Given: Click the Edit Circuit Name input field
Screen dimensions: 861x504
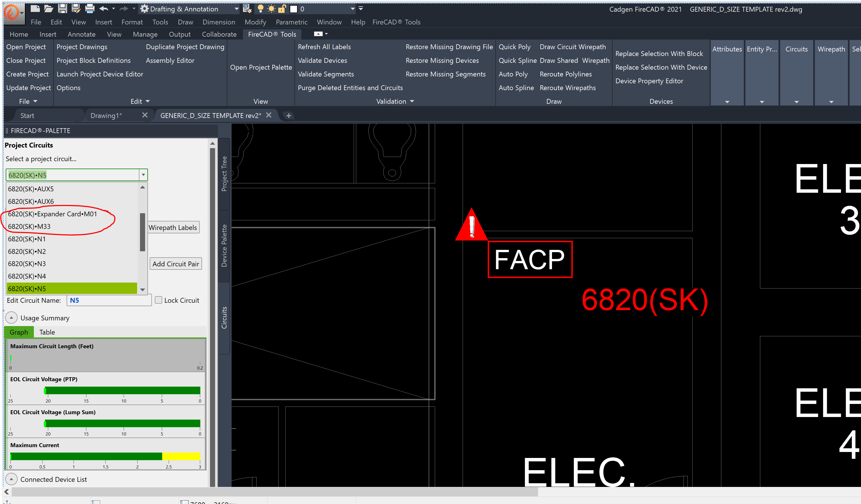Looking at the screenshot, I should pyautogui.click(x=109, y=300).
